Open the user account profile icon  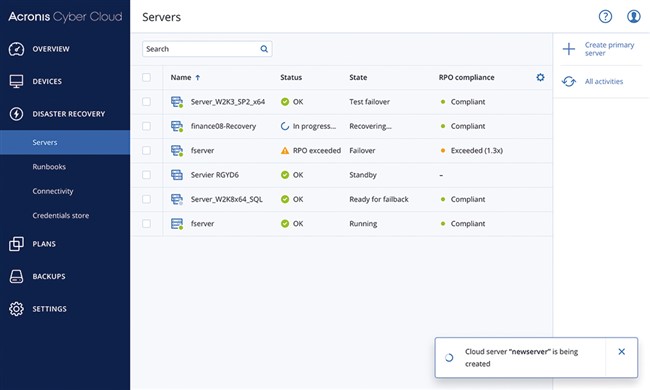[633, 17]
